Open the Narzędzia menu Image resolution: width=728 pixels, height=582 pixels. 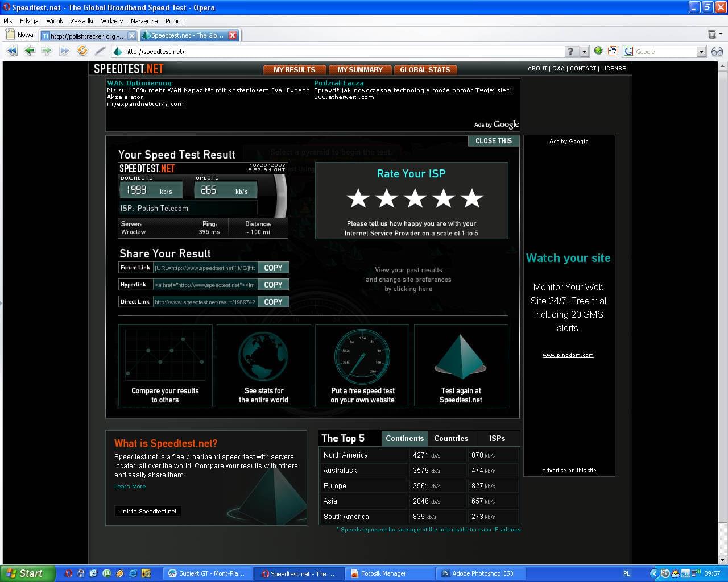[x=144, y=21]
